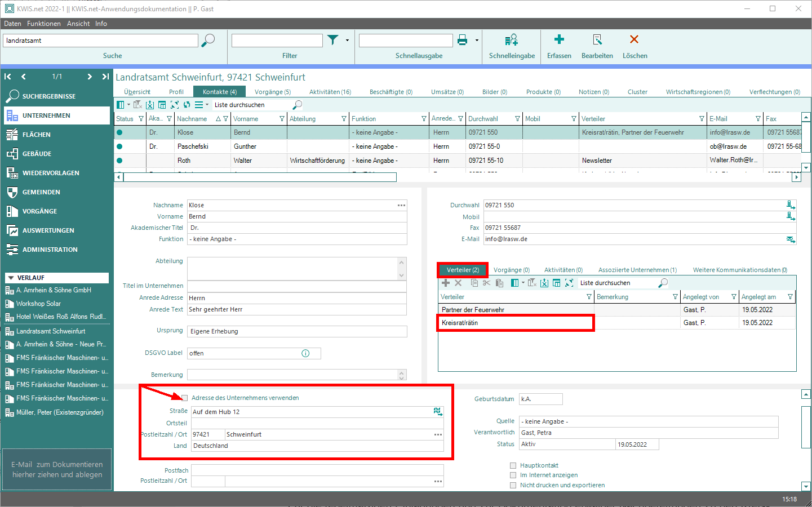The height and width of the screenshot is (507, 812).
Task: Export contacts list to Excel icon
Action: (x=150, y=105)
